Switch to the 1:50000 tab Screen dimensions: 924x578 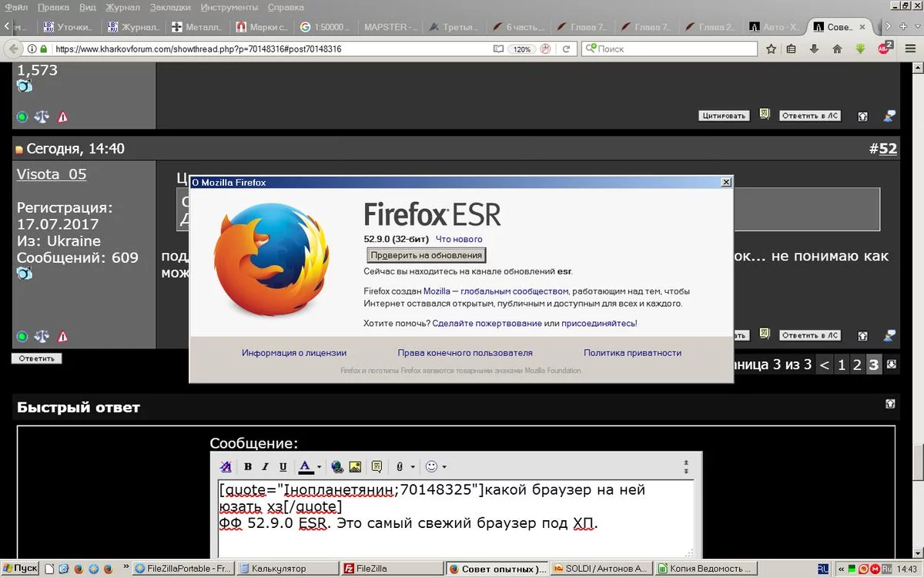326,27
